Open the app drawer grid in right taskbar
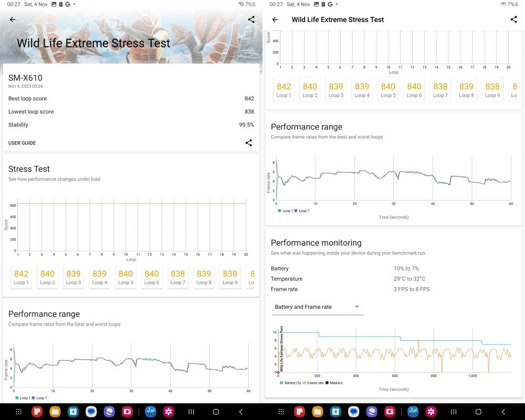Screen dimensions: 525x420 tap(281, 412)
